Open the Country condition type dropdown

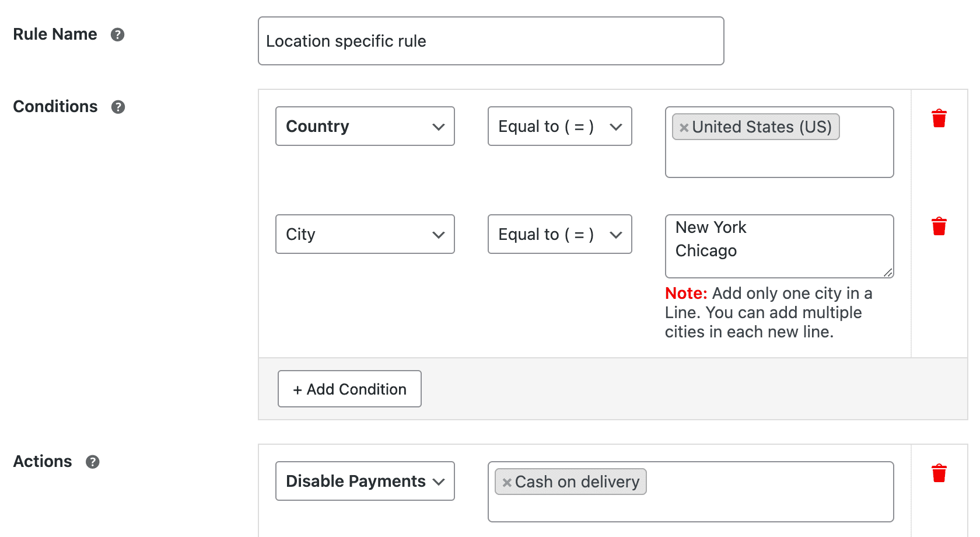(x=365, y=126)
